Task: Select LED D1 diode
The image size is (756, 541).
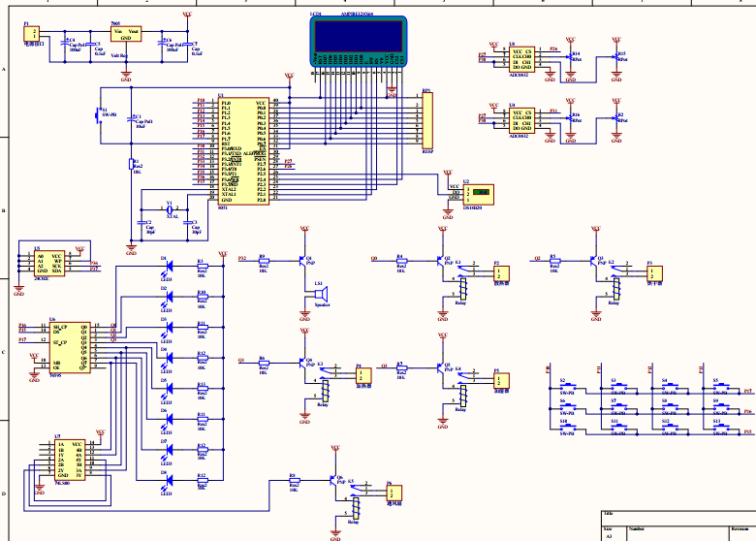Action: [x=170, y=266]
